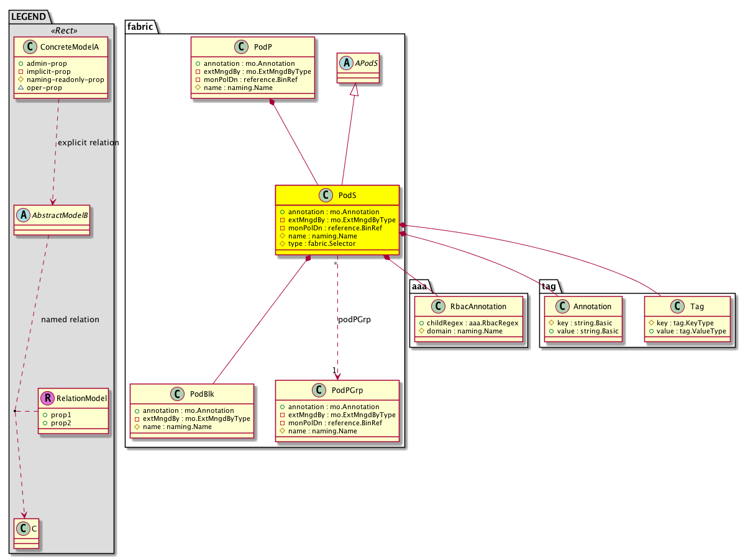Click the tag package tab label
Viewport: 748px width, 560px height.
(549, 284)
